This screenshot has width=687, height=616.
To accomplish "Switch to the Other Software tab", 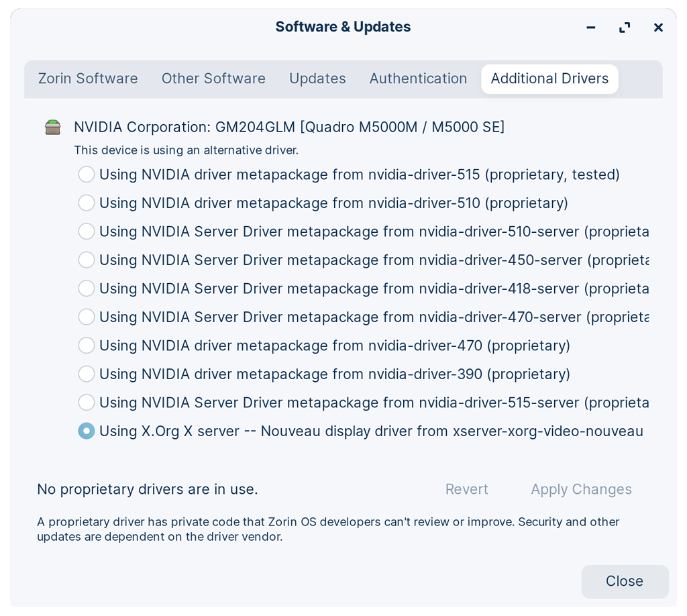I will point(213,79).
